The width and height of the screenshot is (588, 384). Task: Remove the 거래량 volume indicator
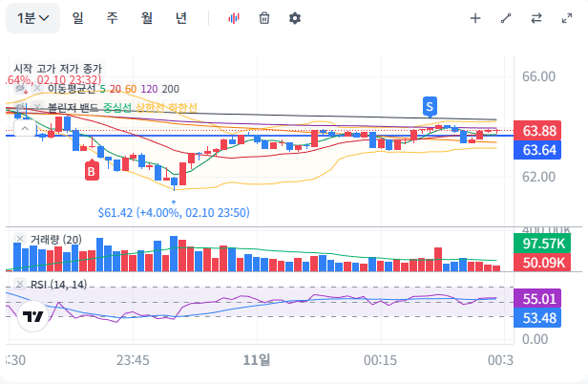click(x=20, y=239)
